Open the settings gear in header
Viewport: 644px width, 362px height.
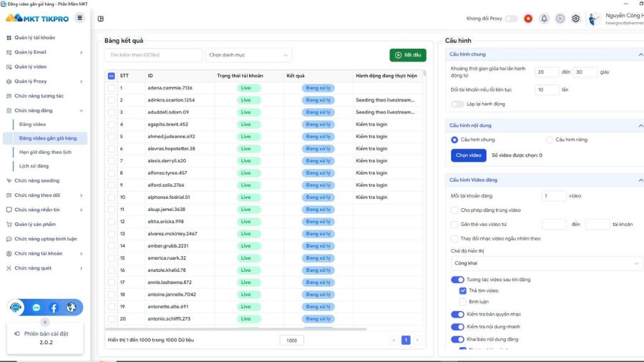click(x=576, y=19)
